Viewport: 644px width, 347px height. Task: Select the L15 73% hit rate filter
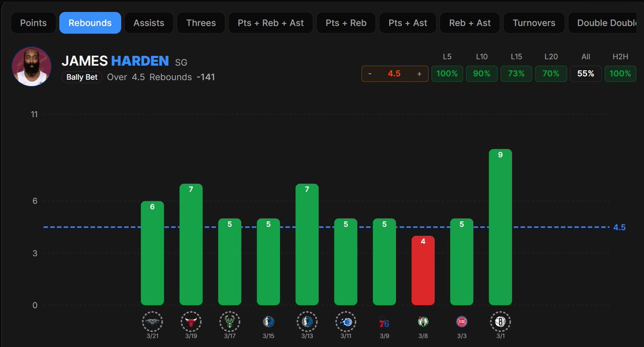coord(516,73)
